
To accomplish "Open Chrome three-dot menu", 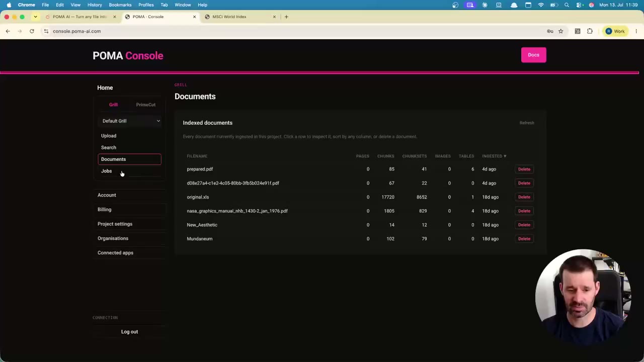I will tap(636, 31).
